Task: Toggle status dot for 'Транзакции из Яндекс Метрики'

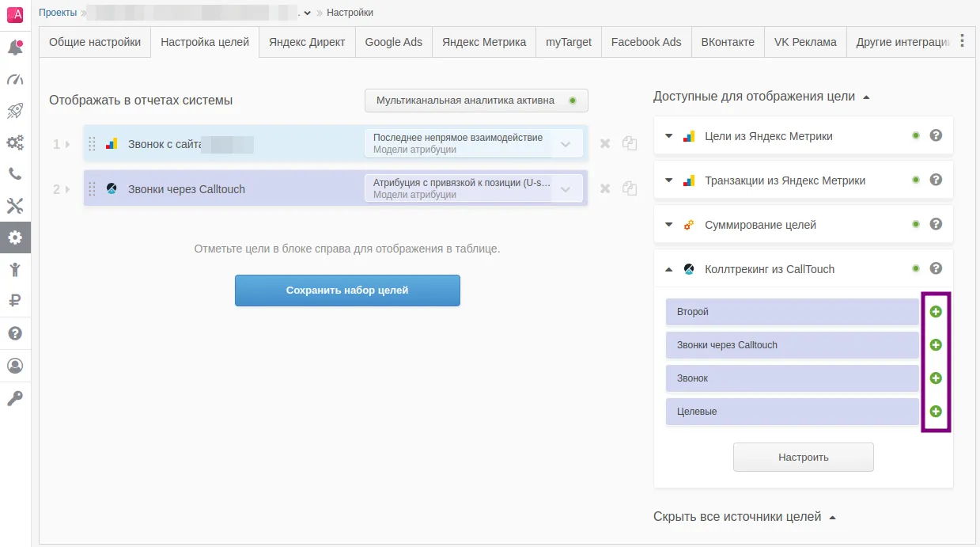Action: pos(916,180)
